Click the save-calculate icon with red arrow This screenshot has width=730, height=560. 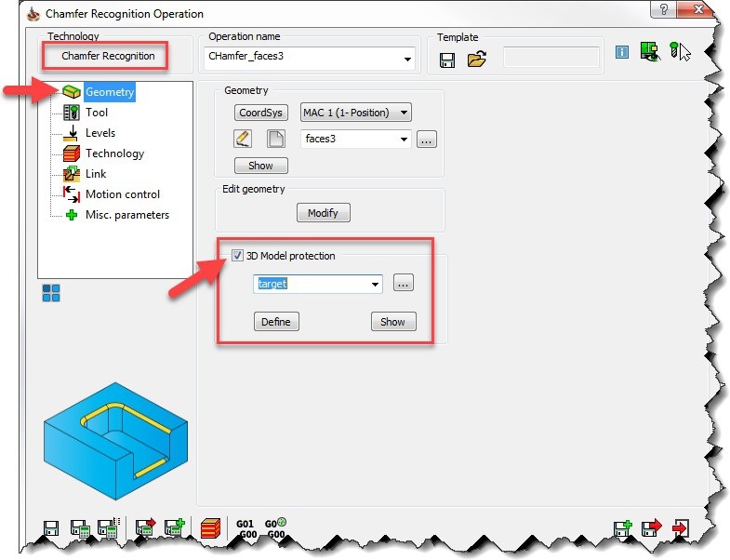click(x=145, y=527)
